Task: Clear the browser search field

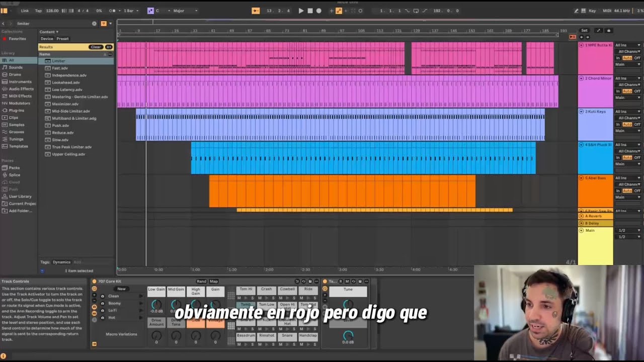Action: pos(94,24)
